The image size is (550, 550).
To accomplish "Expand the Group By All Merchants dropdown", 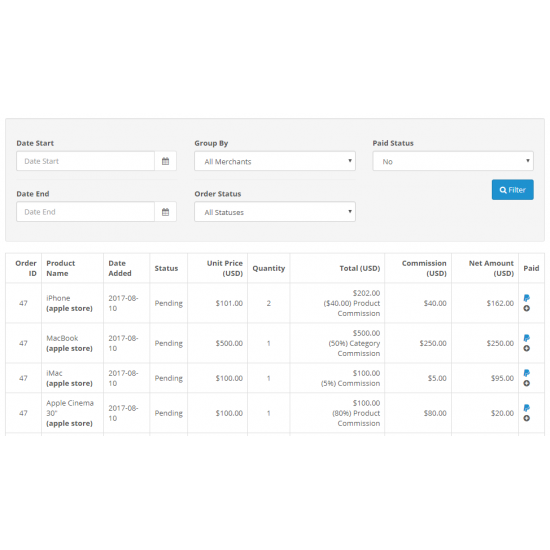I will [x=275, y=161].
